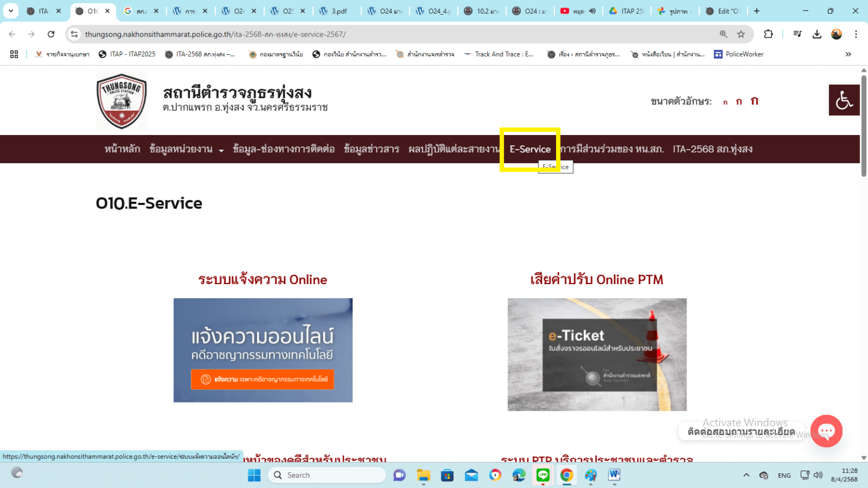
Task: Bookmark this page with the star icon
Action: click(x=741, y=34)
